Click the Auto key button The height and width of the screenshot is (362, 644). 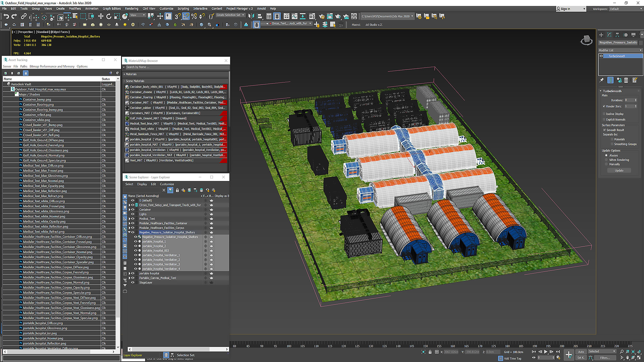[581, 352]
